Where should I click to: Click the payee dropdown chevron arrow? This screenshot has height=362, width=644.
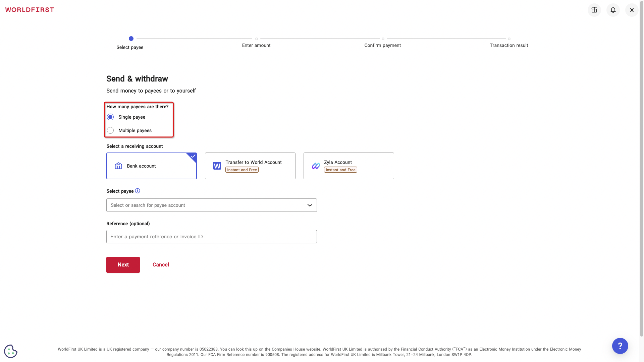[310, 205]
